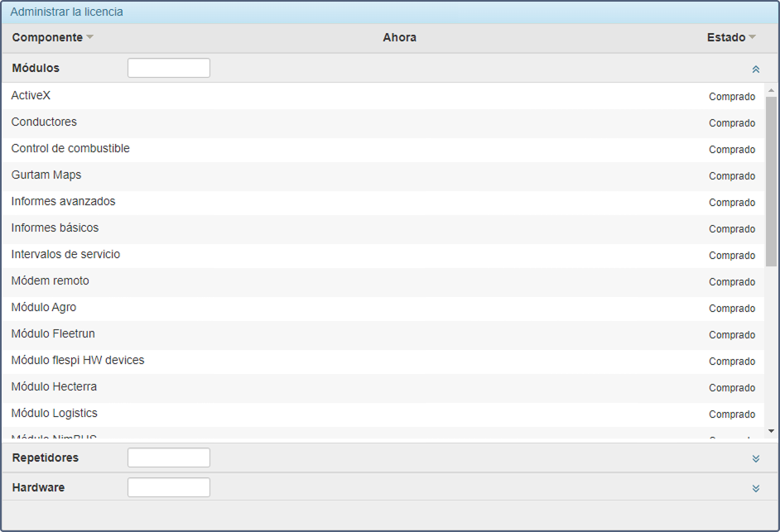This screenshot has height=532, width=780.
Task: Select the Gurtam Maps module
Action: pos(46,175)
